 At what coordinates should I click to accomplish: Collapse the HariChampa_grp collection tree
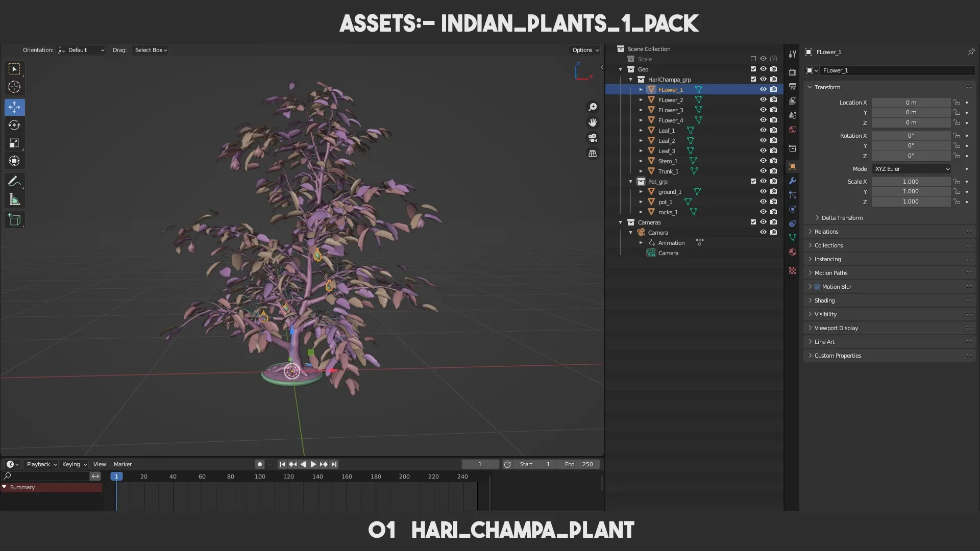tap(630, 80)
